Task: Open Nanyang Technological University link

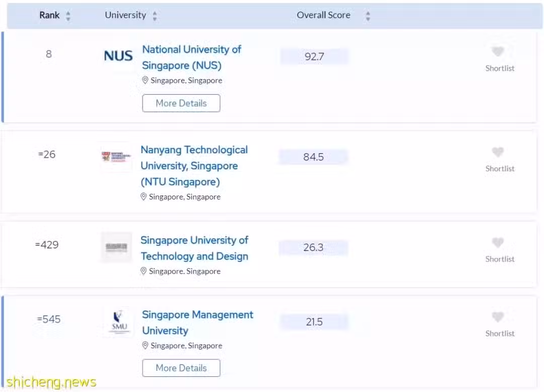Action: click(194, 166)
